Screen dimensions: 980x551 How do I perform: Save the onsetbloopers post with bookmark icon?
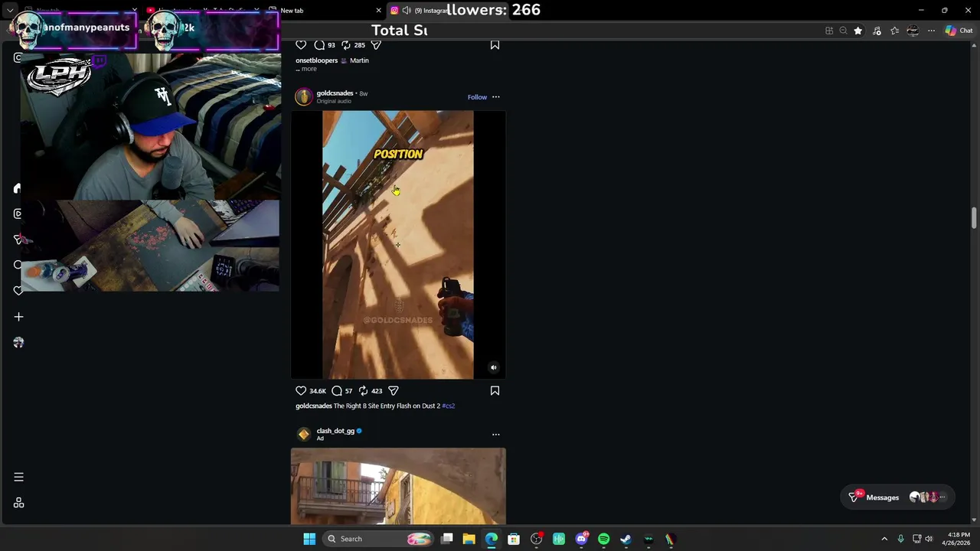pyautogui.click(x=495, y=45)
